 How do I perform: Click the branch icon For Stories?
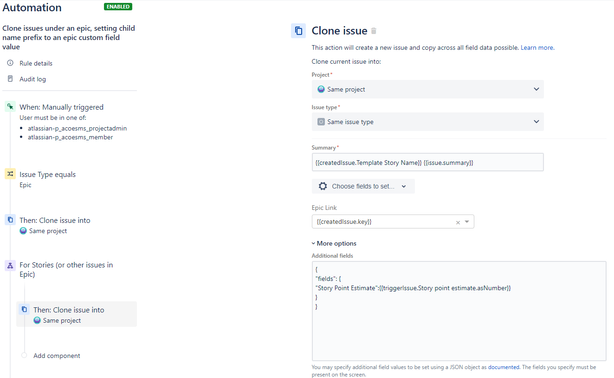tap(10, 265)
